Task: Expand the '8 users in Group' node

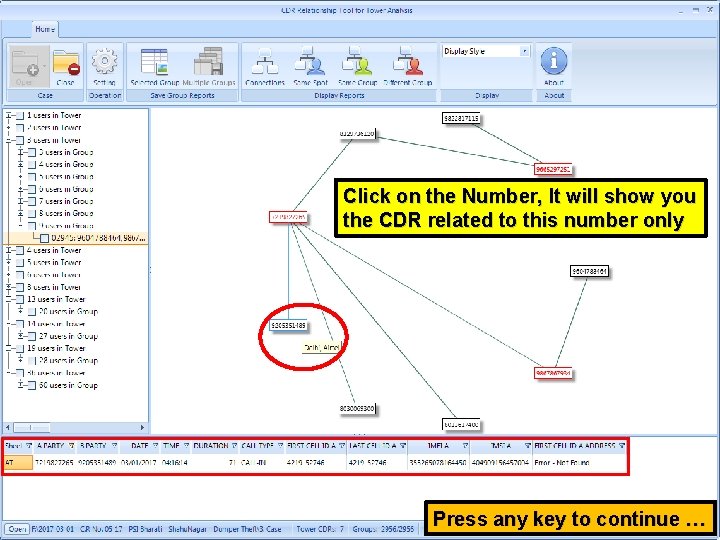Action: 20,214
